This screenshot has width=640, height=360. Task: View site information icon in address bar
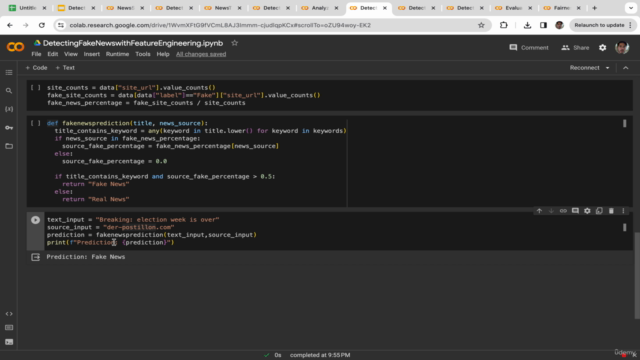[x=61, y=25]
